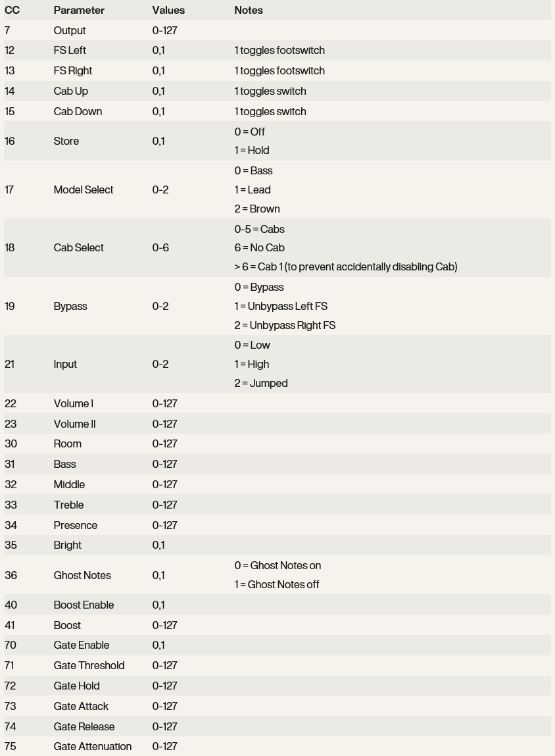Click '2 = Unbypass Right FS' note
555x756 pixels.
[285, 326]
